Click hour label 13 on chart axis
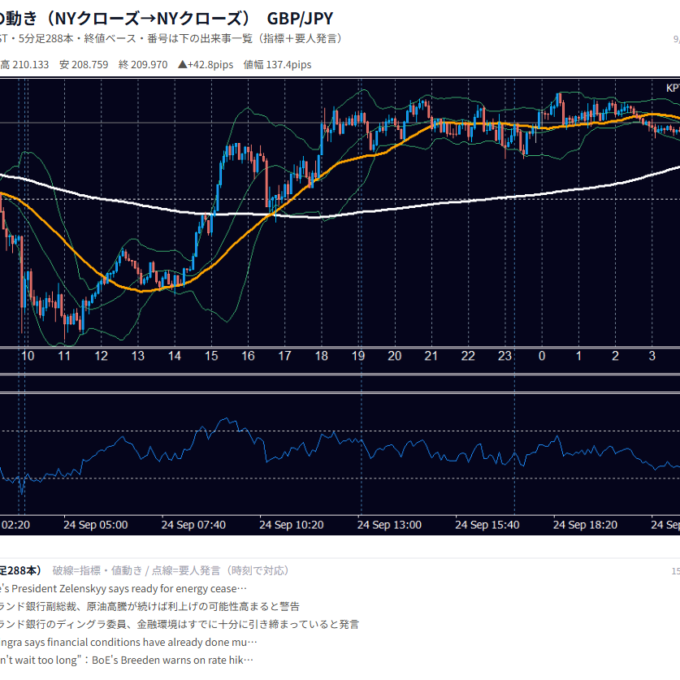680x680 pixels. click(x=137, y=356)
